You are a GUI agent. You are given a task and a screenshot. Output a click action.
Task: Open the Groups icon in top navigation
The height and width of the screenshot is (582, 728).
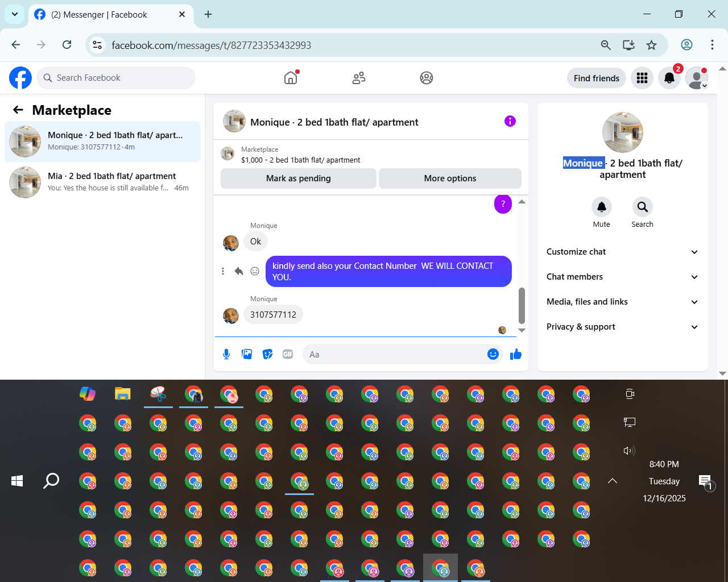(x=427, y=78)
